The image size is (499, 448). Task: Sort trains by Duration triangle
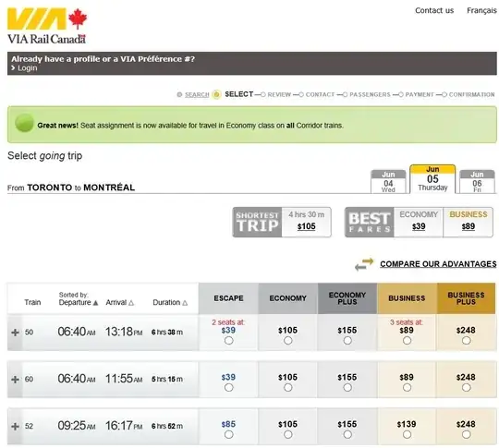tap(185, 303)
